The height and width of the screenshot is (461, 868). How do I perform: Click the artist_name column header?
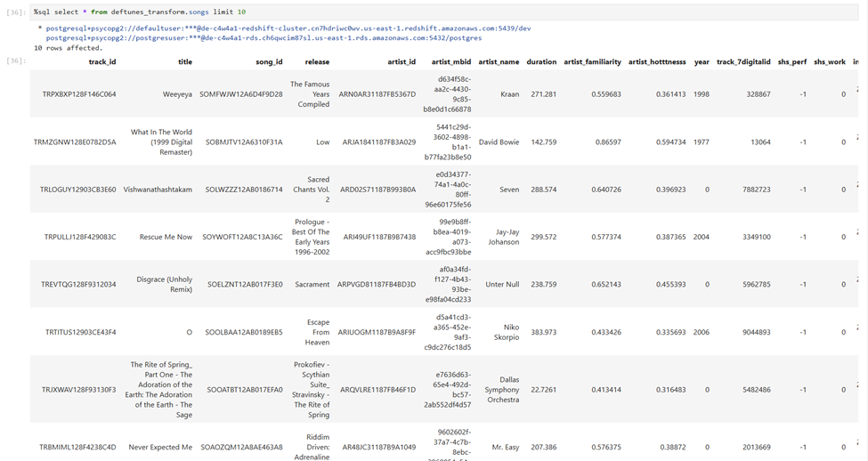[499, 62]
